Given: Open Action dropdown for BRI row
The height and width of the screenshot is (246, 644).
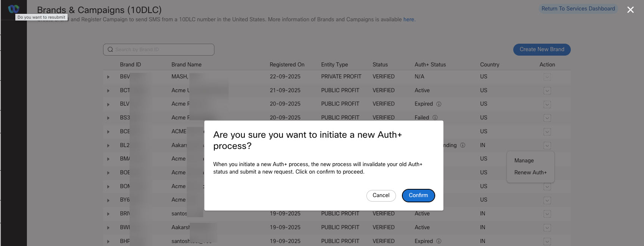Looking at the screenshot, I should [547, 214].
